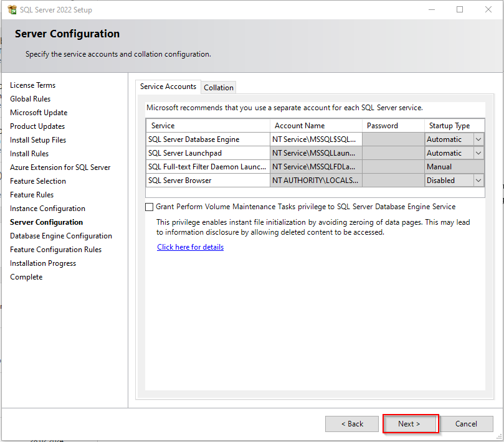Select the Service Accounts tab

168,87
